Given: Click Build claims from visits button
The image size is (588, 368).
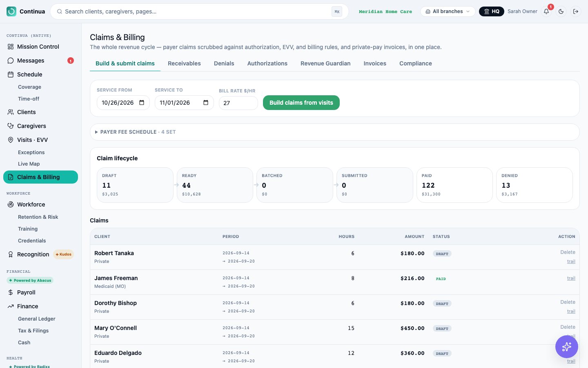Looking at the screenshot, I should [x=301, y=103].
